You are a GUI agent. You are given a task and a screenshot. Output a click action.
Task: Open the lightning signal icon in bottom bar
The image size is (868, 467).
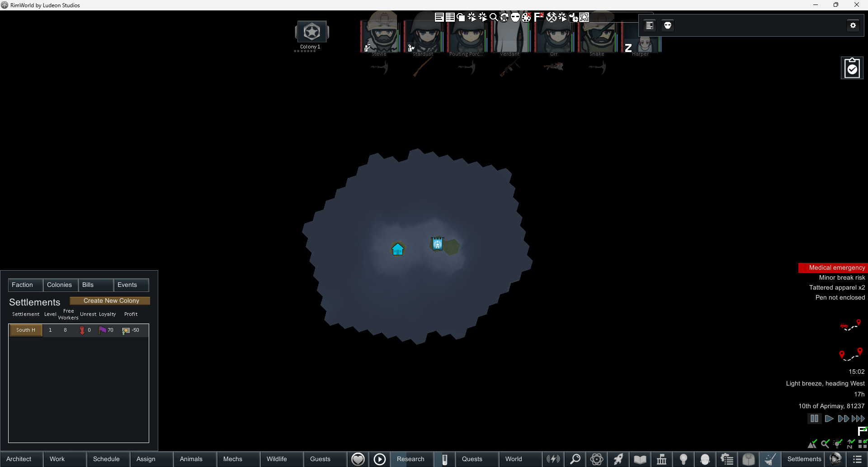point(553,459)
